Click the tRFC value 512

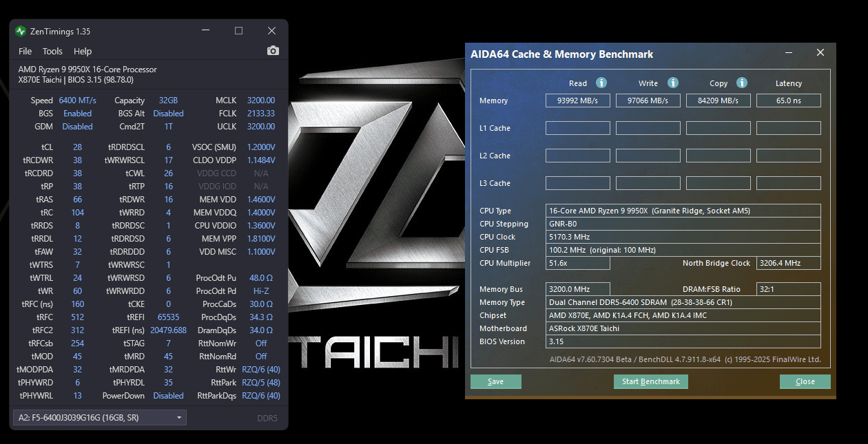[x=77, y=317]
